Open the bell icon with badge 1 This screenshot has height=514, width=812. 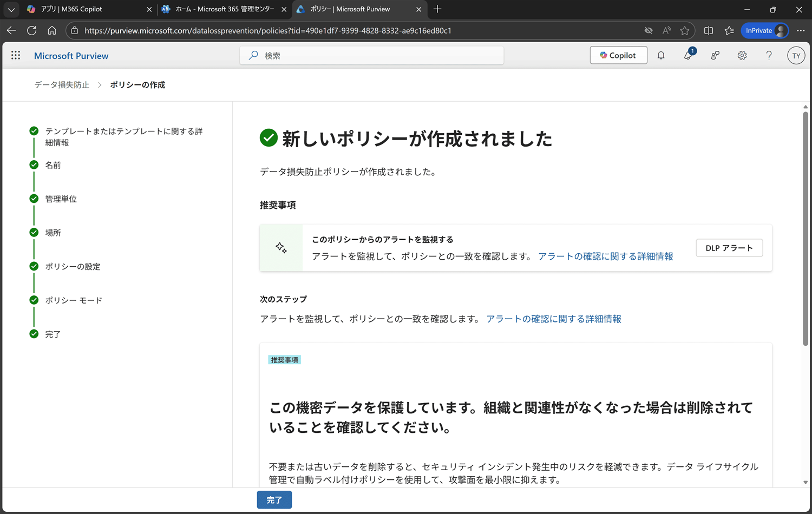click(689, 55)
